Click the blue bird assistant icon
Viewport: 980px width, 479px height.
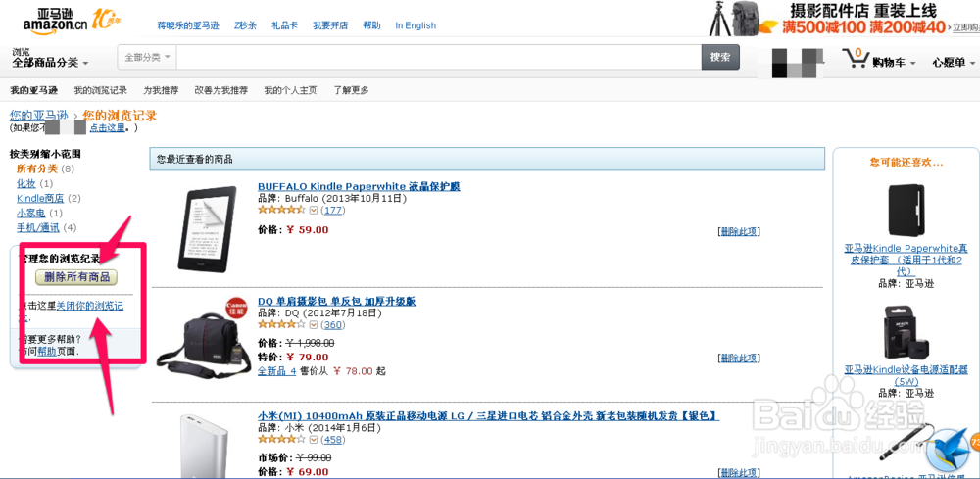click(x=950, y=451)
